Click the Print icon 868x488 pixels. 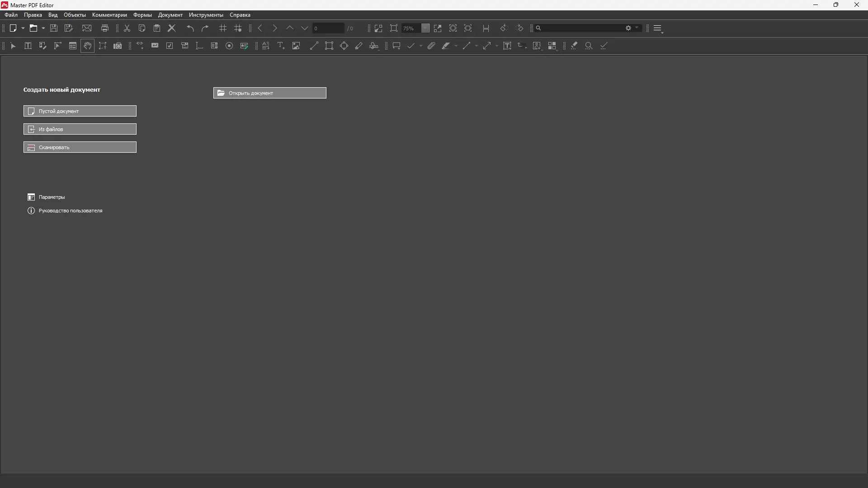coord(105,28)
